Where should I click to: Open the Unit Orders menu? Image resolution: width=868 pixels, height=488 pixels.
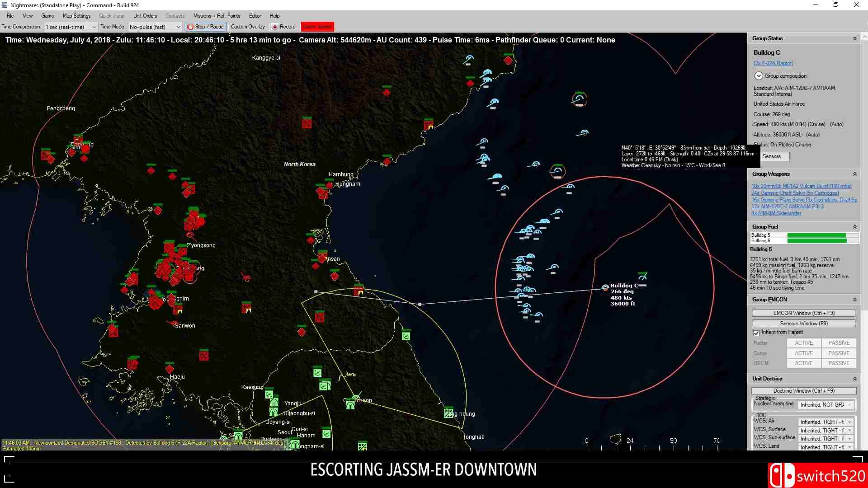(x=145, y=15)
